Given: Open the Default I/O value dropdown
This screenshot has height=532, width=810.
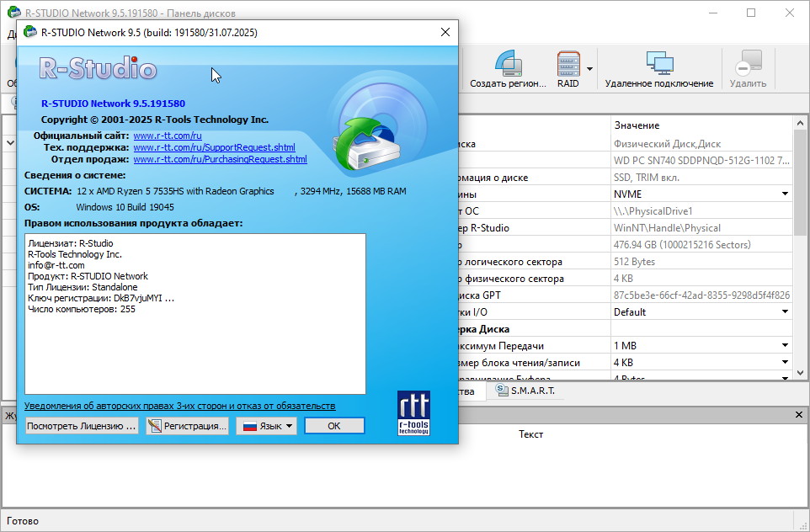Looking at the screenshot, I should tap(786, 312).
